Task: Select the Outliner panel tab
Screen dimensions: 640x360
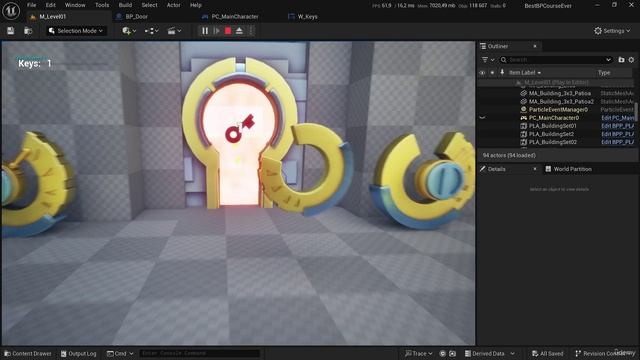Action: coord(498,46)
